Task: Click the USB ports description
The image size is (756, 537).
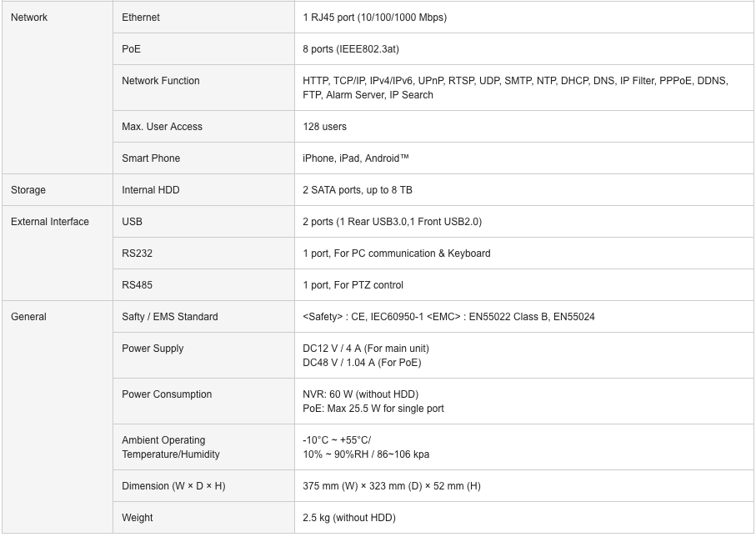Action: coord(392,222)
